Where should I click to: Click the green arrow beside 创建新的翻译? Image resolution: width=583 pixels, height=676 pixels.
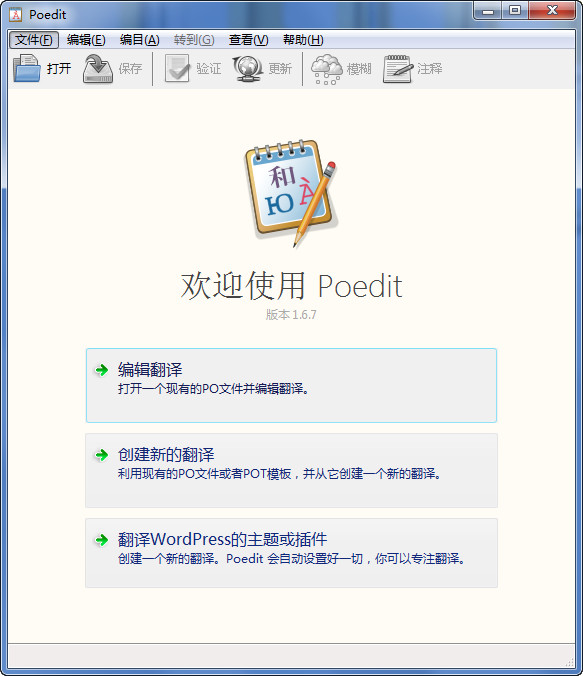pyautogui.click(x=102, y=455)
